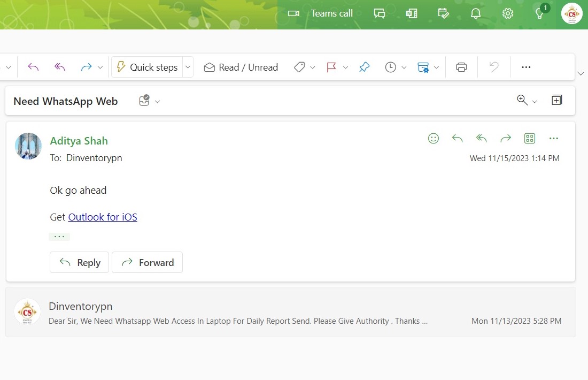The height and width of the screenshot is (380, 588).
Task: Click the Categorize tag icon
Action: coord(299,67)
